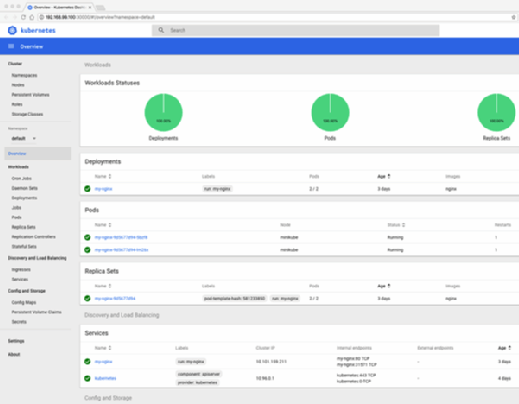Open Deployments in the sidebar
Image resolution: width=519 pixels, height=404 pixels.
point(24,198)
